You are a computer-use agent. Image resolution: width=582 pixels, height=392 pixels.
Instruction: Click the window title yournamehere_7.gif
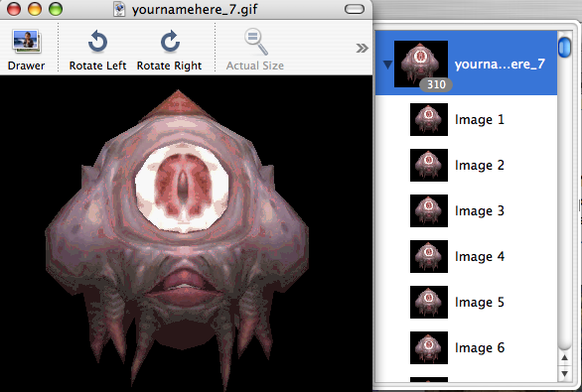pos(195,9)
